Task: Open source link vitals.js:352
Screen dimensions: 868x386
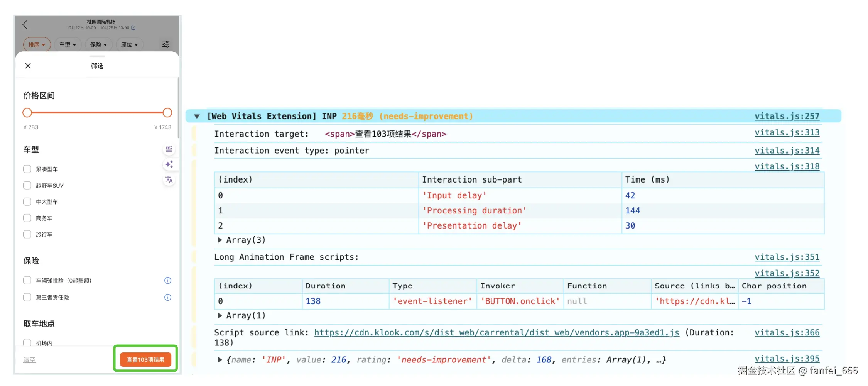Action: click(787, 273)
